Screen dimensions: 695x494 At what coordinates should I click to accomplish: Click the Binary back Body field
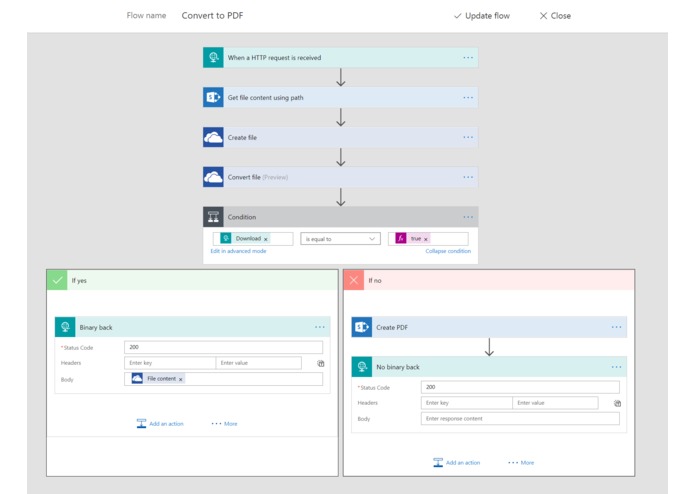(223, 379)
